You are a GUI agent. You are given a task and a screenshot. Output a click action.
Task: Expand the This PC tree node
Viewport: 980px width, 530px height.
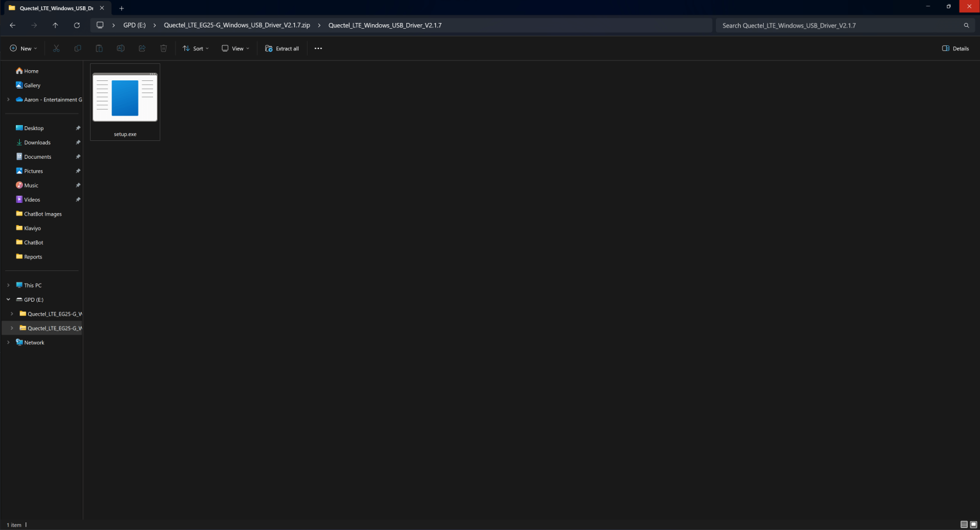tap(8, 285)
